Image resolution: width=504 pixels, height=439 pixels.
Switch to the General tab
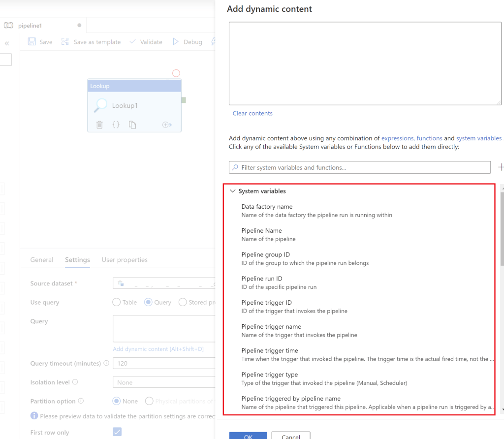click(x=42, y=260)
